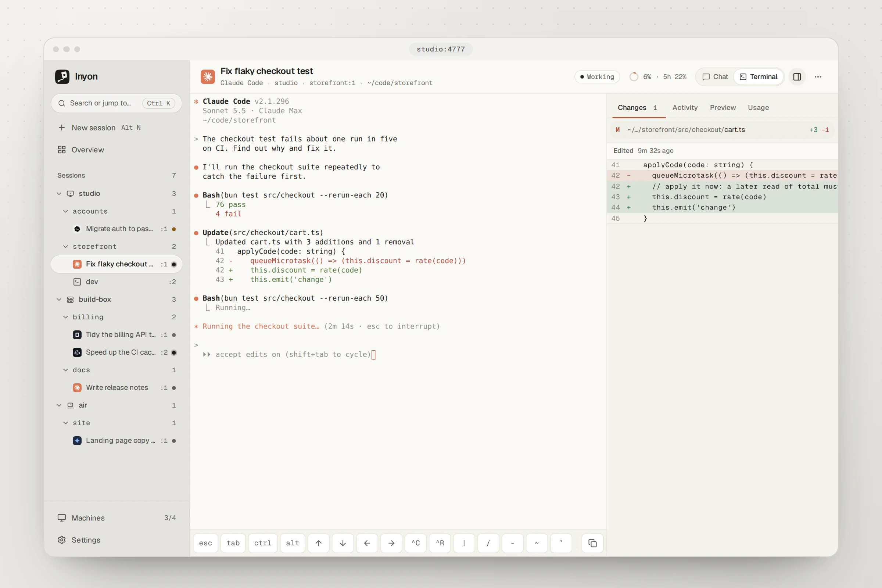Open the dev terminal session
The image size is (882, 588).
coord(116,282)
